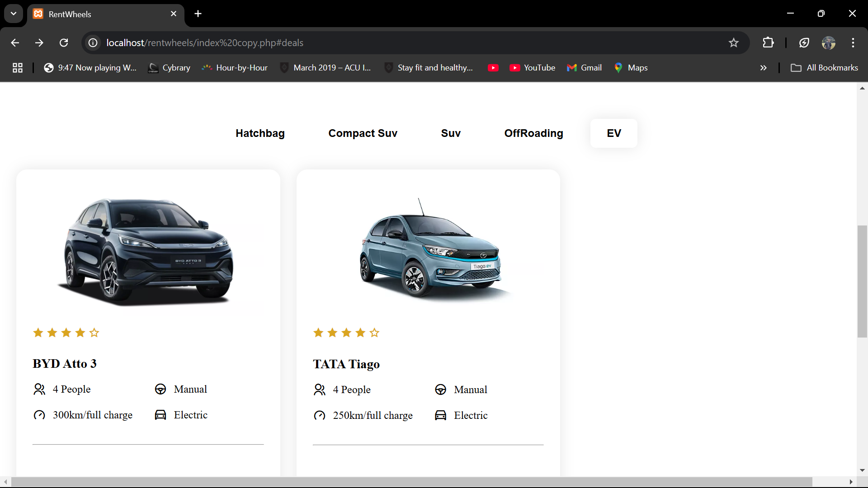Click the BYD Atto 3 car image
This screenshot has height=488, width=868.
(x=148, y=251)
